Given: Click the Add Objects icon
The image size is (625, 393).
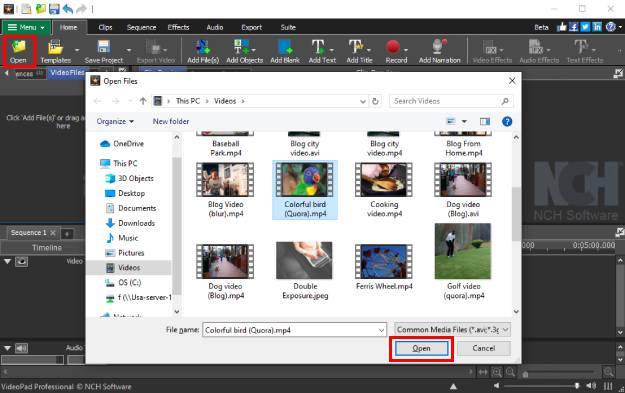Looking at the screenshot, I should (x=242, y=47).
